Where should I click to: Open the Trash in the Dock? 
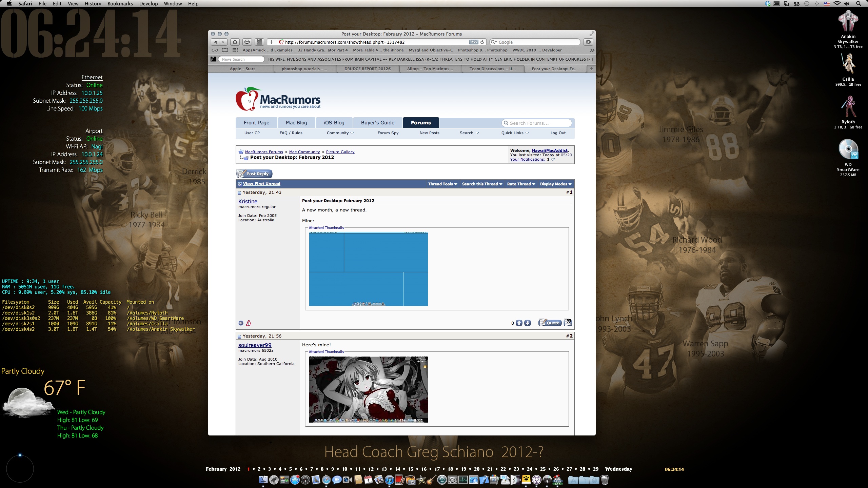(605, 480)
